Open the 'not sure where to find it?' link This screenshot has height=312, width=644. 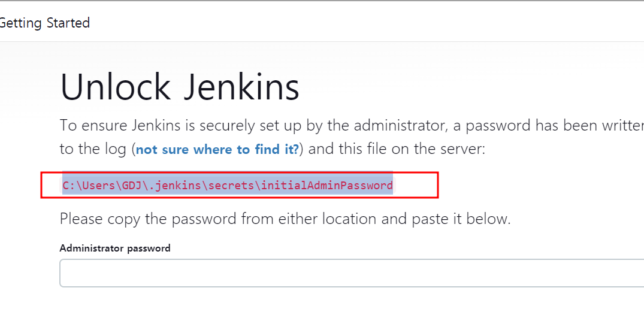point(217,150)
